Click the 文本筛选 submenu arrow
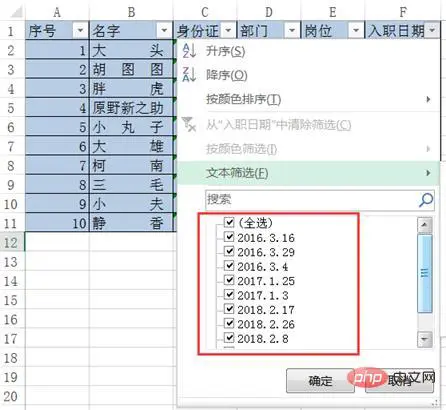The width and height of the screenshot is (446, 410). 428,173
